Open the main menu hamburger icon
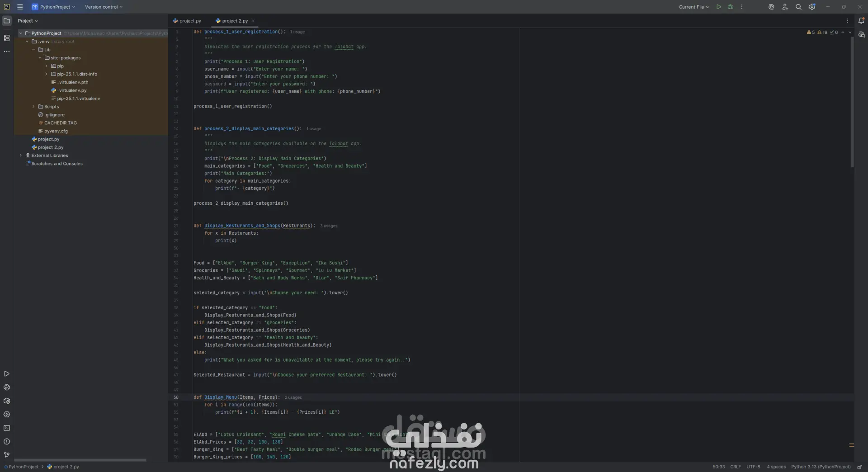 20,7
